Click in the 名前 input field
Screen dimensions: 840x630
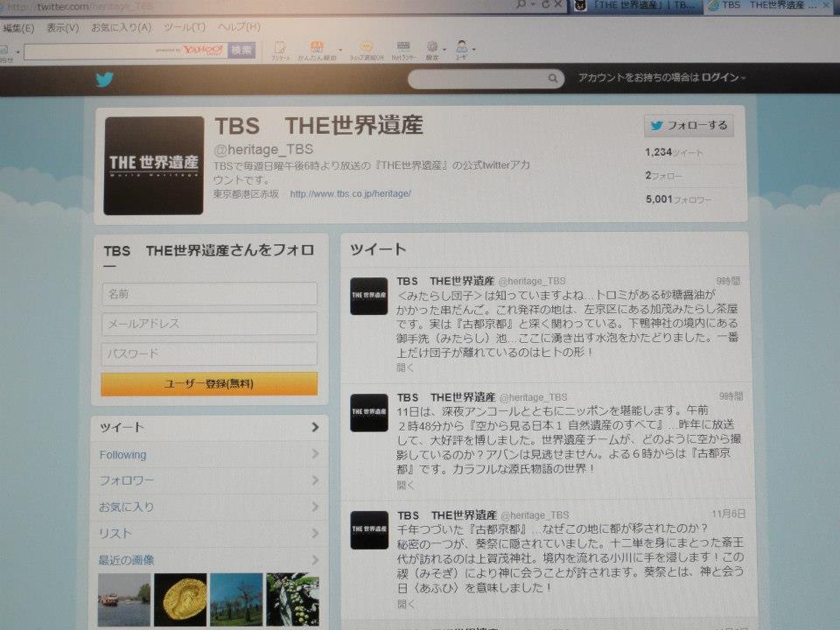click(209, 294)
